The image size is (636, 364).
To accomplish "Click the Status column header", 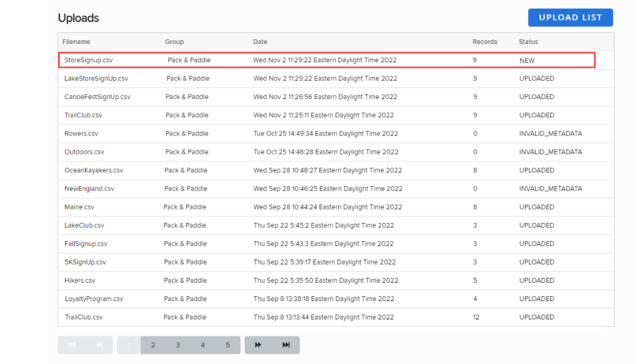I will click(x=528, y=42).
